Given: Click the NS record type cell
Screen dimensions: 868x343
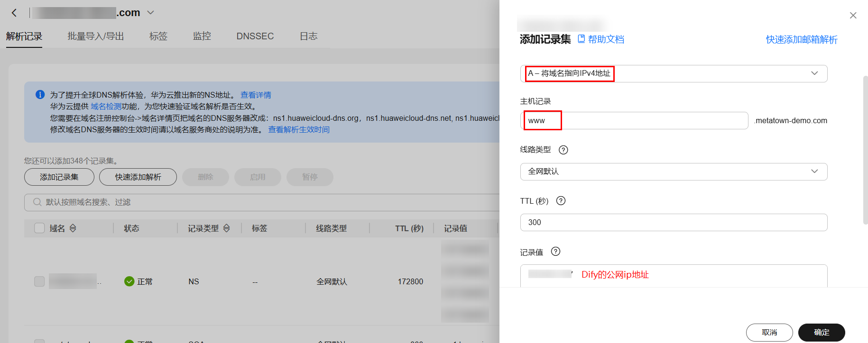Looking at the screenshot, I should (194, 281).
